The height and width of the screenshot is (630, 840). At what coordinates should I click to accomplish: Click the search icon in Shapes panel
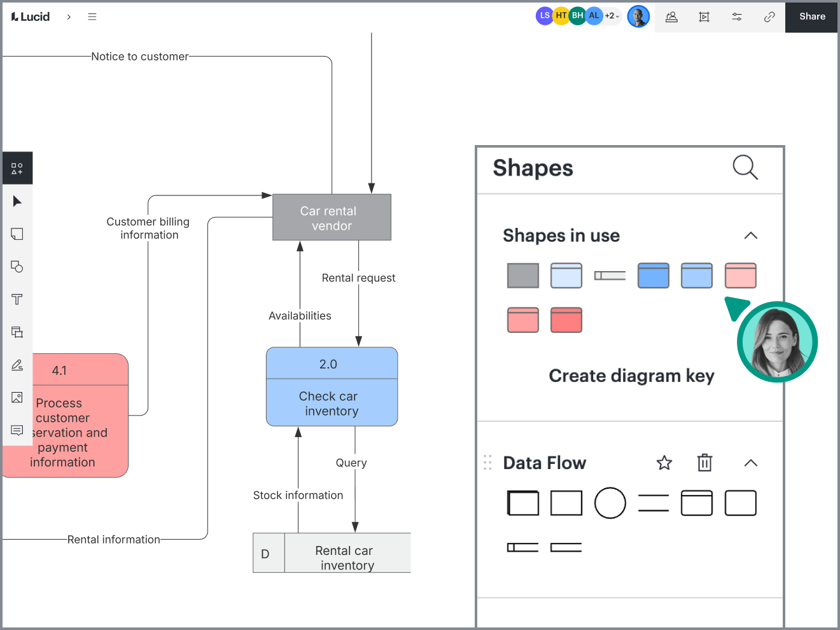point(745,167)
